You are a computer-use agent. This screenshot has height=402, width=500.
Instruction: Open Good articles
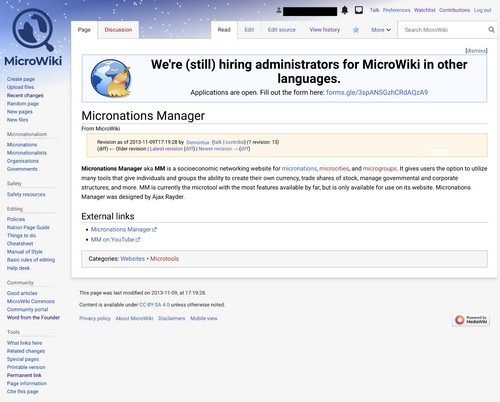[22, 293]
